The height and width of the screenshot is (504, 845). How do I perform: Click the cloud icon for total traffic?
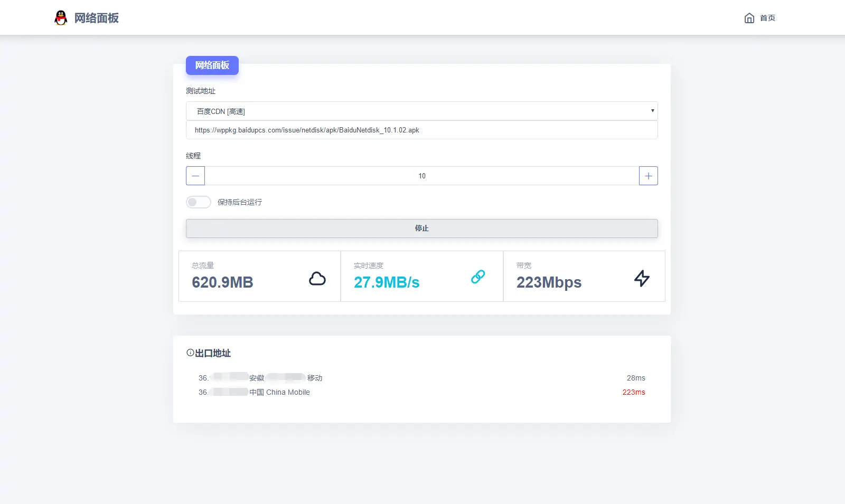(317, 278)
